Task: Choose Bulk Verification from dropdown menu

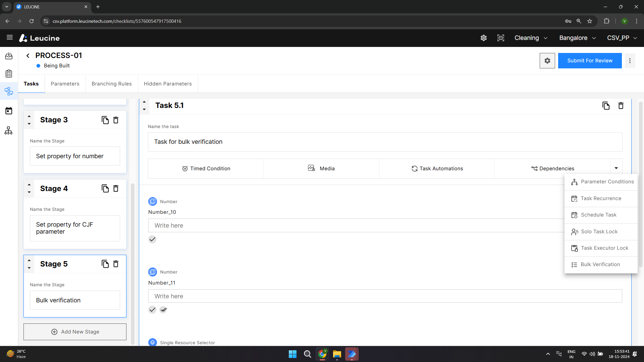Action: (601, 264)
